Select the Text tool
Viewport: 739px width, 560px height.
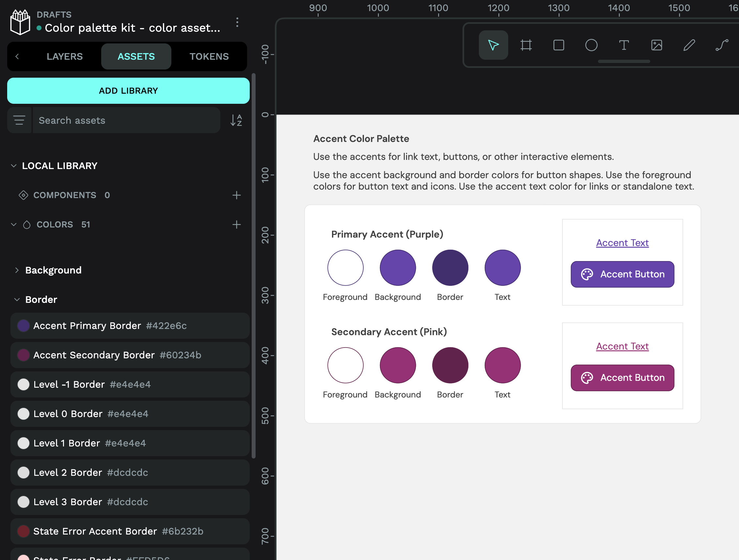pos(624,45)
